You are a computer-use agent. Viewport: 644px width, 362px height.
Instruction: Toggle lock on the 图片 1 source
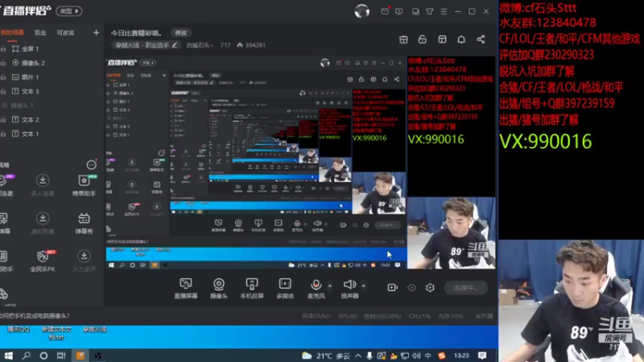tap(3, 77)
